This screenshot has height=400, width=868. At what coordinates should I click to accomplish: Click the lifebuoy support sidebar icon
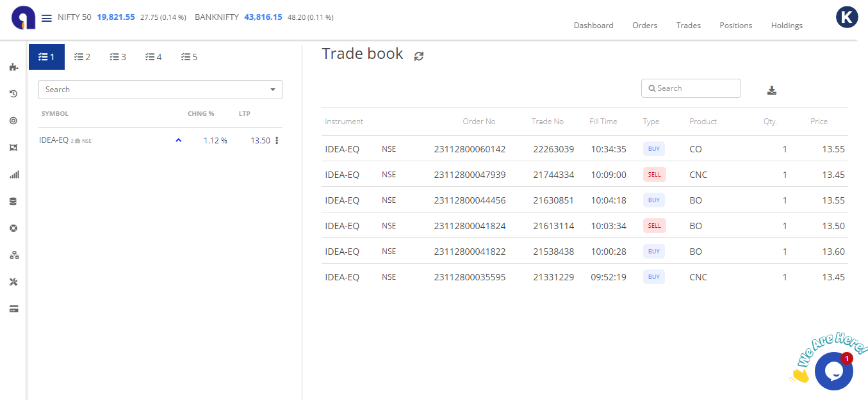pos(13,228)
